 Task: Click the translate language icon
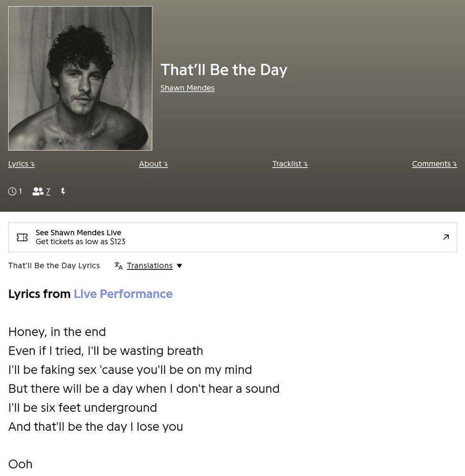(x=119, y=266)
